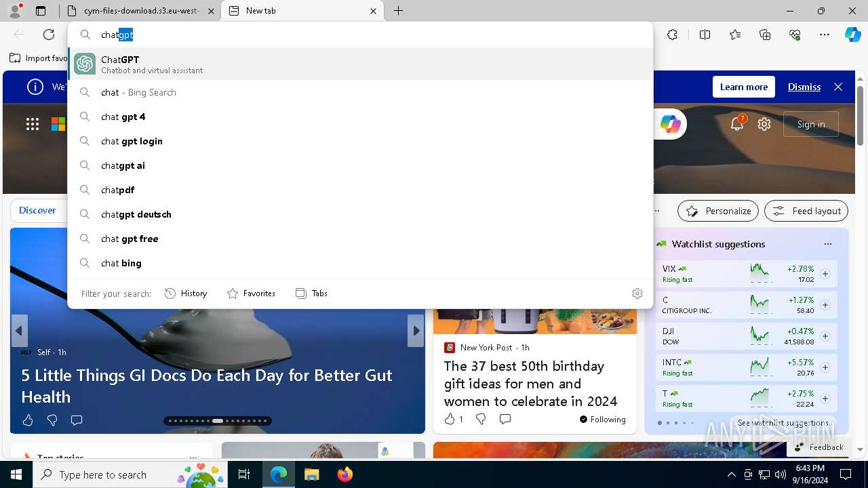
Task: Open Watchlist suggestions more options
Action: pos(827,244)
